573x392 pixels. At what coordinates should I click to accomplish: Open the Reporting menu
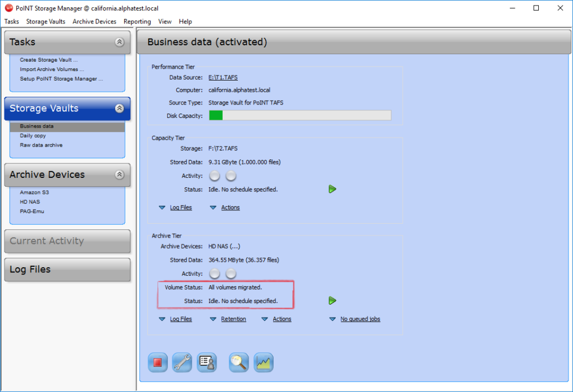(x=137, y=22)
